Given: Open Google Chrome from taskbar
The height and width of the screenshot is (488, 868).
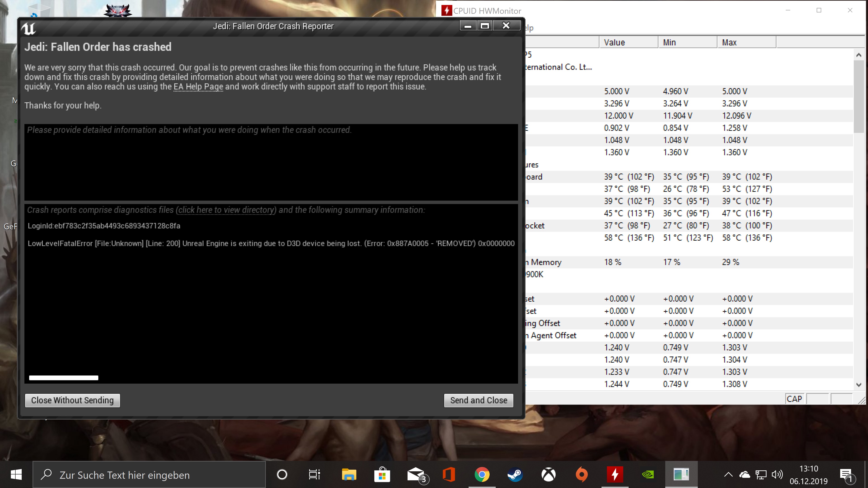Looking at the screenshot, I should pyautogui.click(x=482, y=475).
